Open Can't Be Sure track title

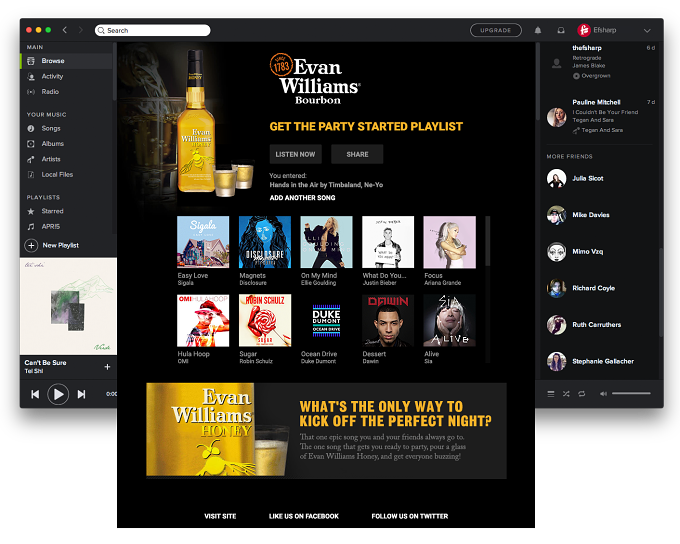[x=46, y=363]
